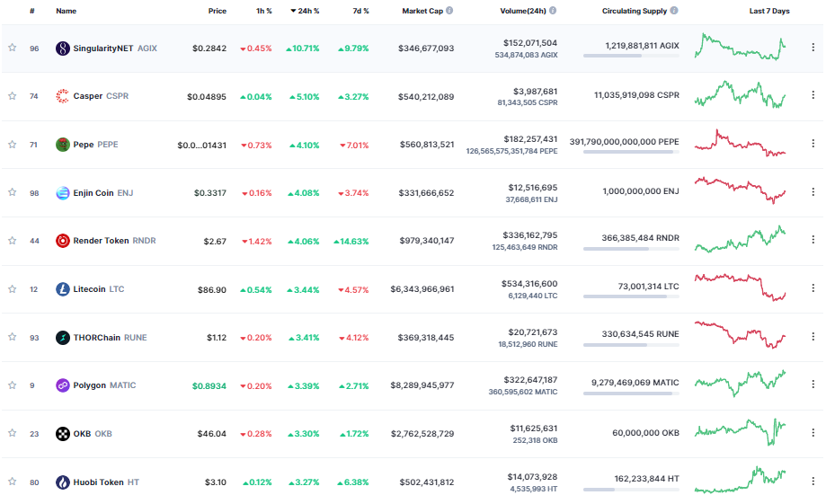
Task: Open three-dot menu for Enjin Coin
Action: [x=813, y=191]
